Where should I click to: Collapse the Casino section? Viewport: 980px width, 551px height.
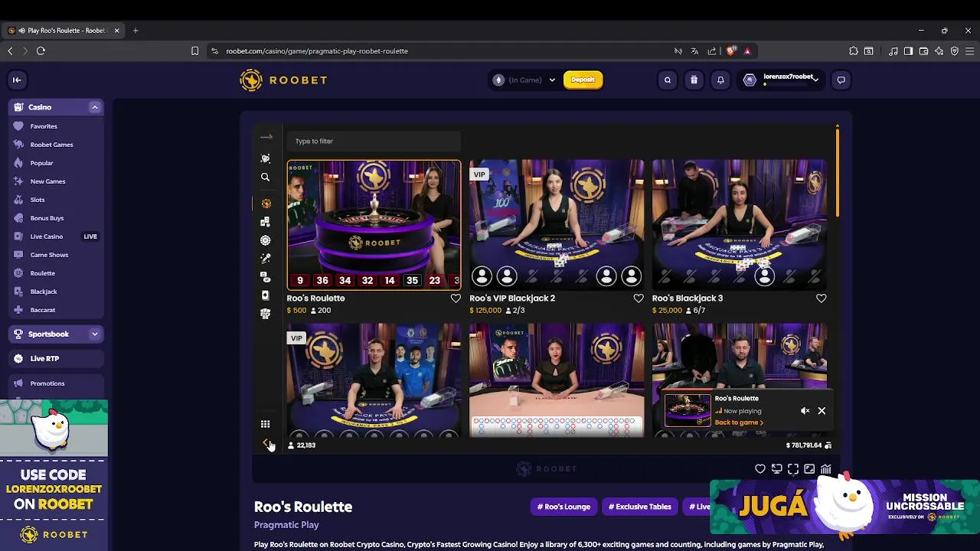pos(95,107)
